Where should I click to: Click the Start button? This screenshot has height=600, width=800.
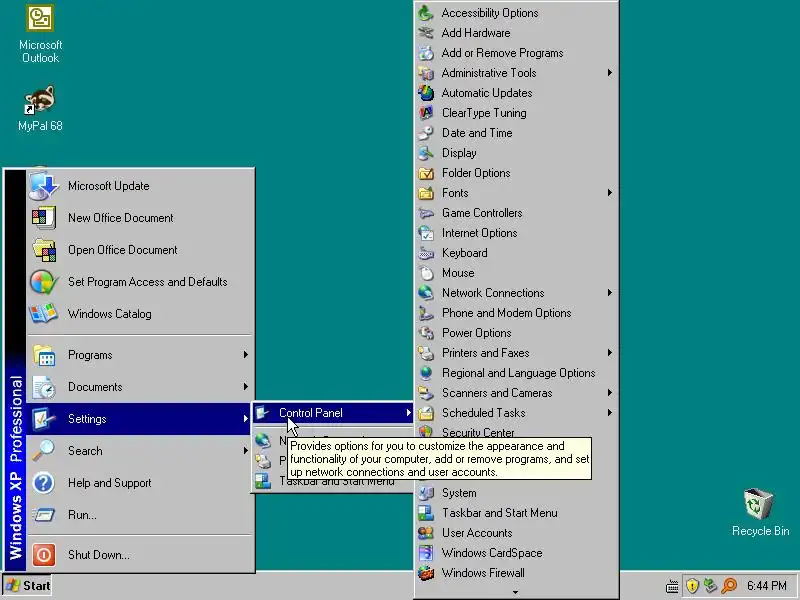29,586
